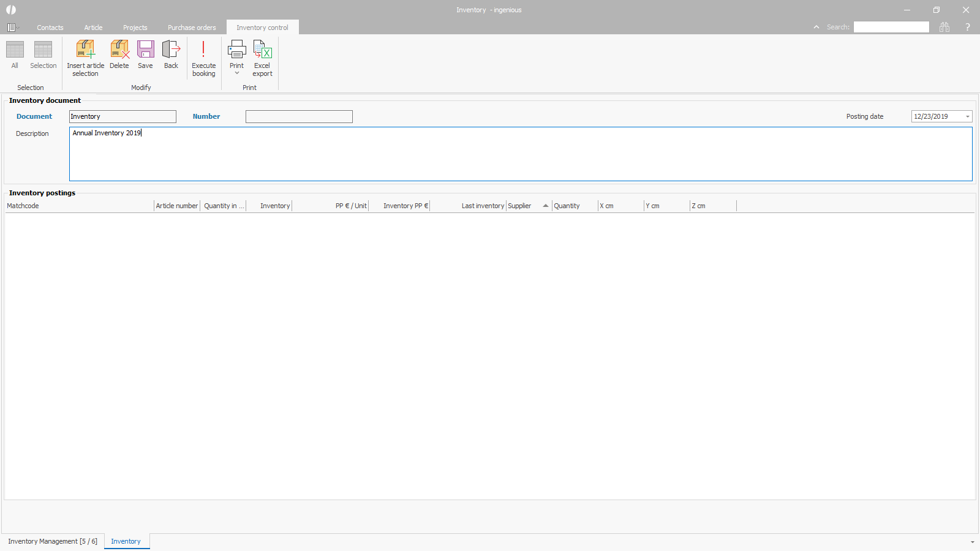
Task: Execute booking with the exclamation icon
Action: 203,50
